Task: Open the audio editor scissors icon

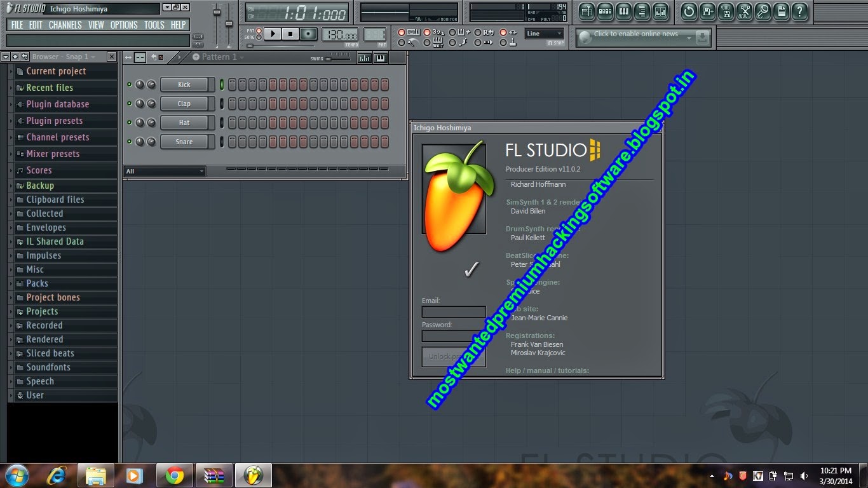Action: point(745,11)
